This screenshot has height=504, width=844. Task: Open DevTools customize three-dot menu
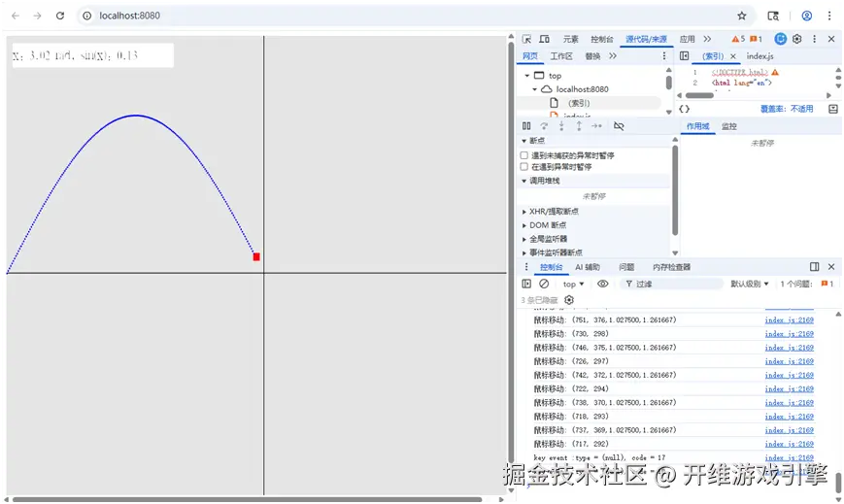coord(815,39)
